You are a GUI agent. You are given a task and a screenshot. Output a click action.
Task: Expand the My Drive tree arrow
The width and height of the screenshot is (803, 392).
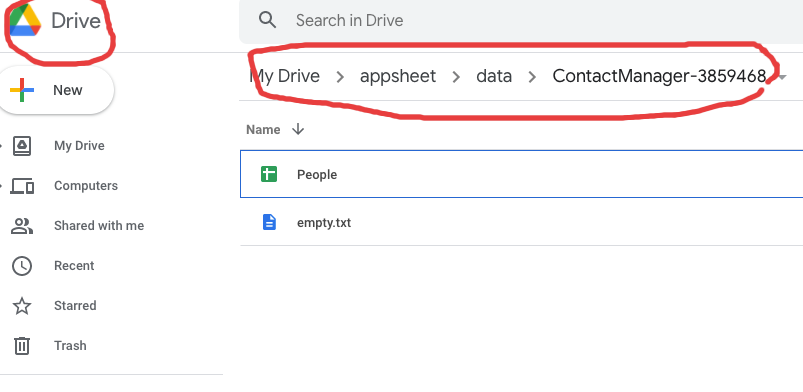[x=1, y=146]
